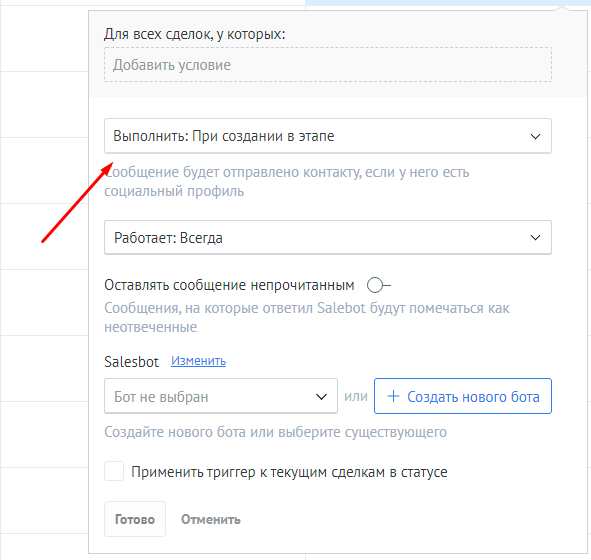This screenshot has width=591, height=560.
Task: Click the chevron arrow of Работает: Всегда
Action: [x=535, y=237]
